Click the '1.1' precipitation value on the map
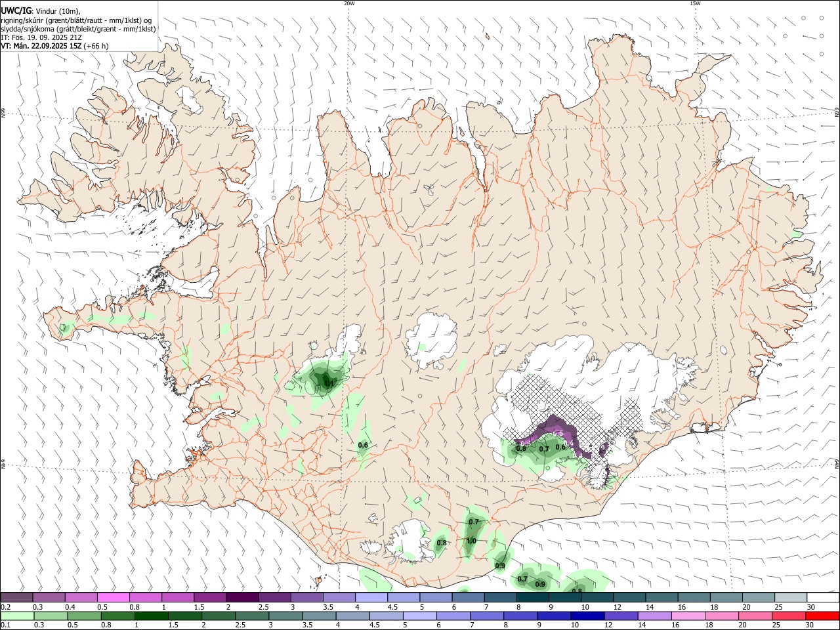The image size is (840, 630). click(329, 383)
